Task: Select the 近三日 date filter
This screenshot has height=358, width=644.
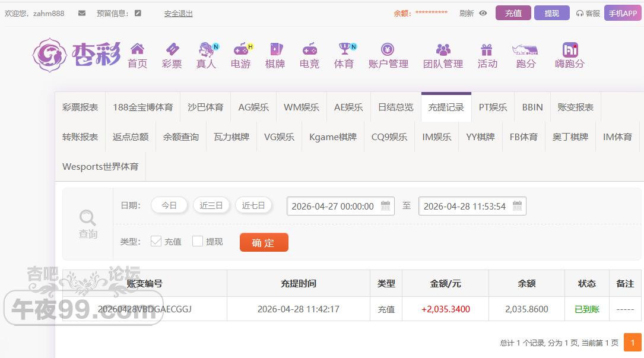Action: (x=211, y=205)
